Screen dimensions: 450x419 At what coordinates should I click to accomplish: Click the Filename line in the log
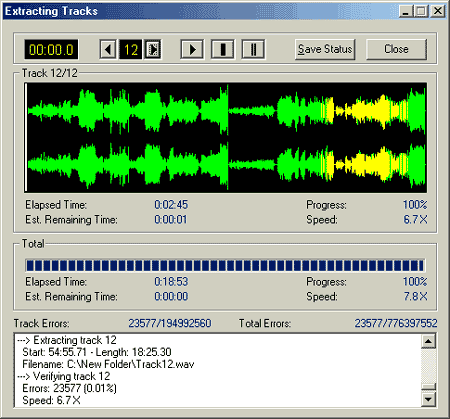[x=108, y=364]
